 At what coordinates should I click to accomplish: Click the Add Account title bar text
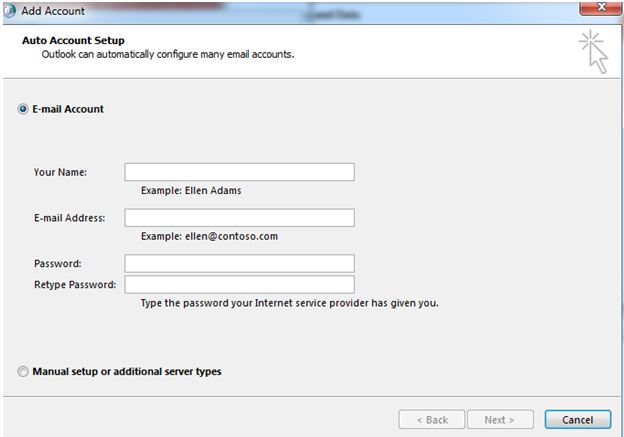click(53, 11)
